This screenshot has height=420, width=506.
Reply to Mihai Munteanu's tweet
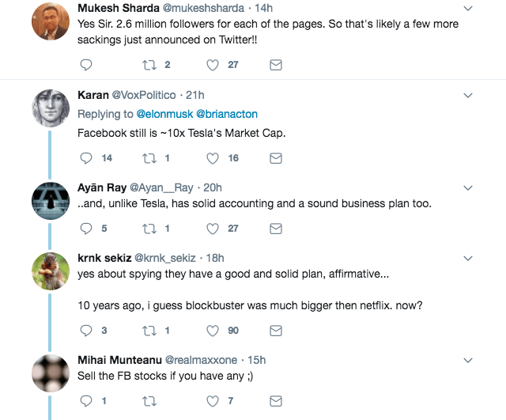click(87, 401)
